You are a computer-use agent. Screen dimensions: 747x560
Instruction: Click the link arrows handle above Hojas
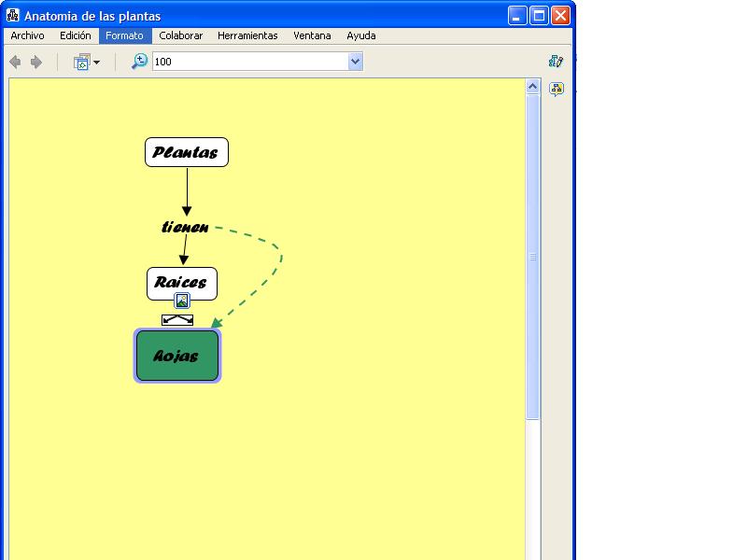tap(177, 320)
